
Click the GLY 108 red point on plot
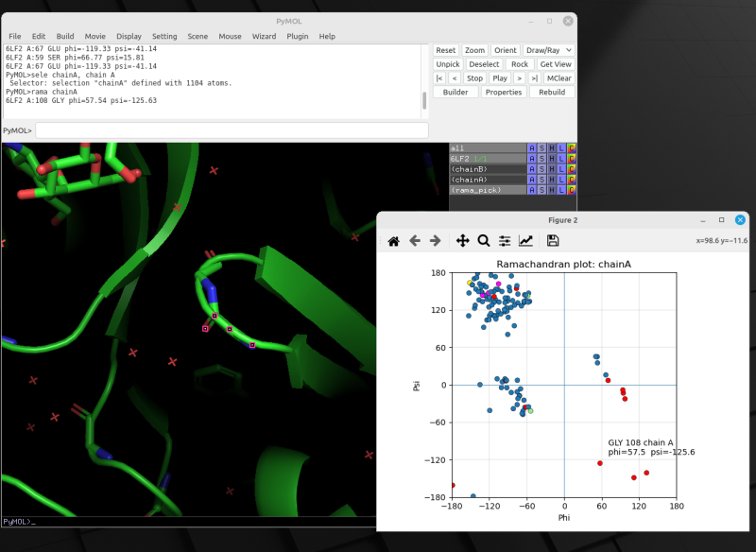(x=600, y=463)
